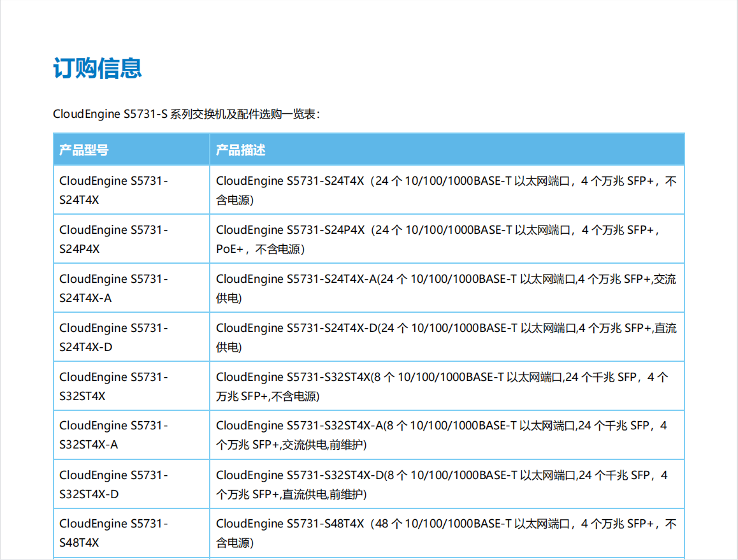The height and width of the screenshot is (560, 738).
Task: Select the S5731-S48T4X model cell
Action: 113,533
